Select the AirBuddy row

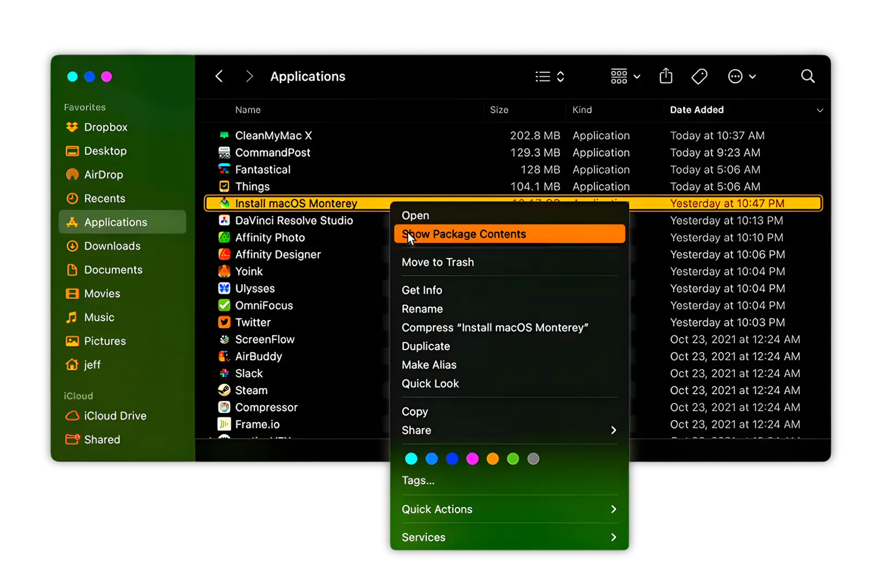[513, 357]
